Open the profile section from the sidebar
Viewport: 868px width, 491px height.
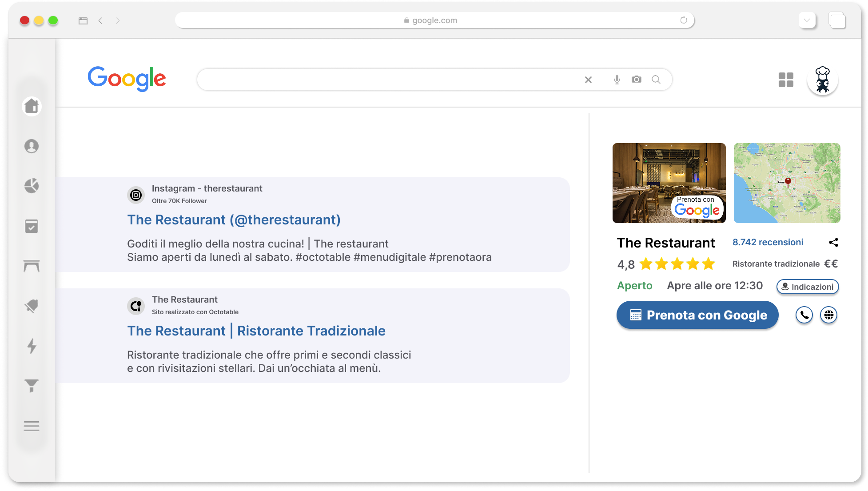(32, 146)
